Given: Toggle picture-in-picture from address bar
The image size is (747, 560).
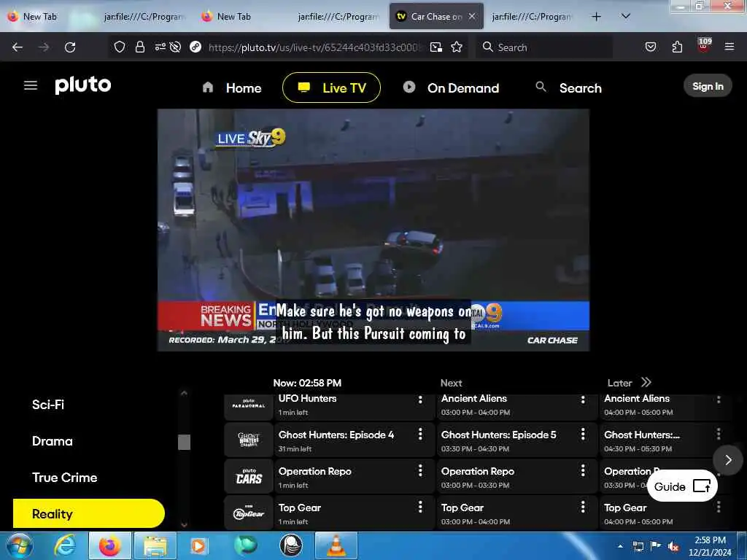Looking at the screenshot, I should pos(436,47).
